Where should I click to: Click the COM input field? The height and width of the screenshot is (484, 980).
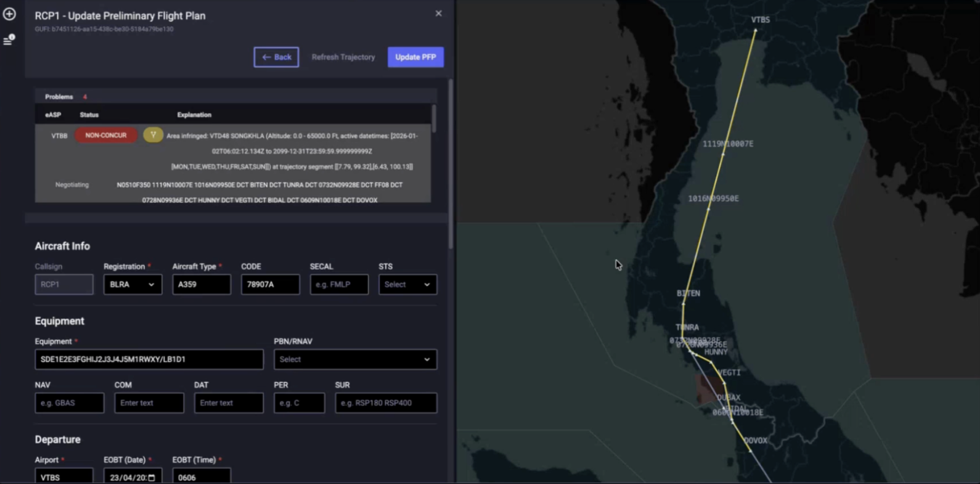149,403
